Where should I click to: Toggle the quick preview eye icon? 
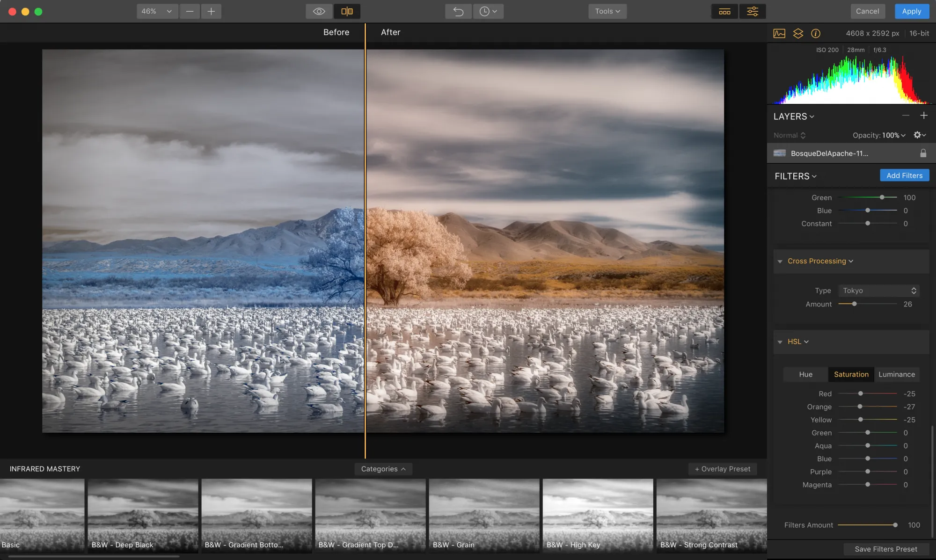pyautogui.click(x=319, y=11)
